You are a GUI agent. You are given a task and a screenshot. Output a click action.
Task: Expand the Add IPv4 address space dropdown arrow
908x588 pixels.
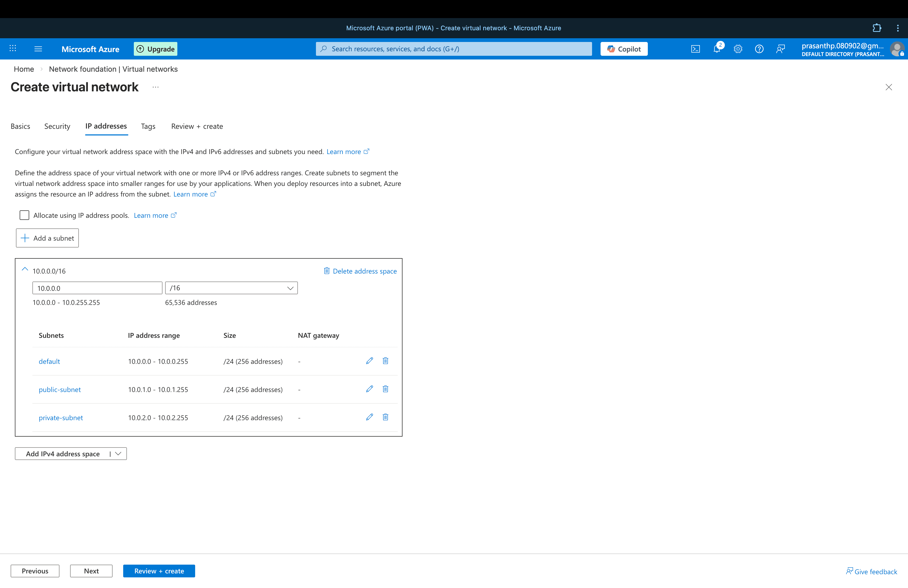[118, 453]
